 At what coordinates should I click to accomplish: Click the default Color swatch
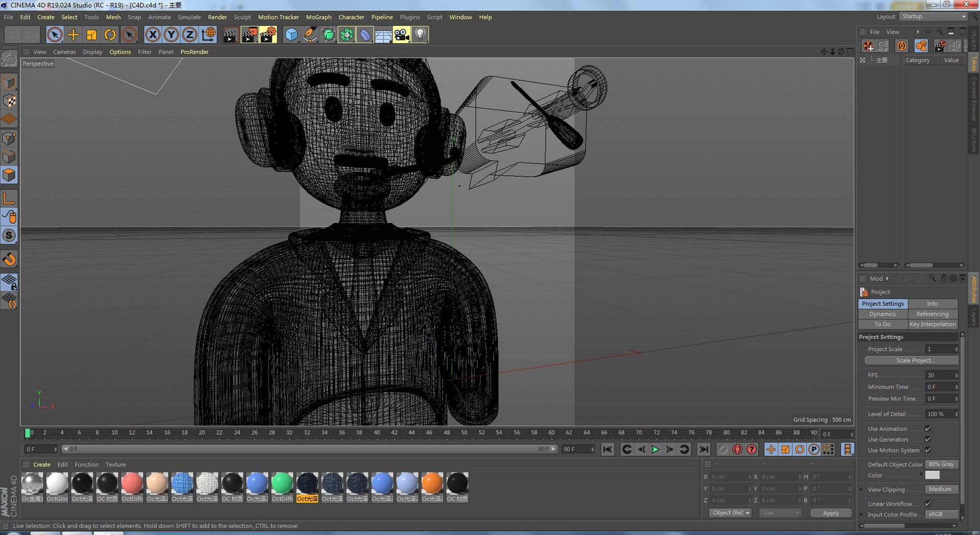(x=932, y=475)
